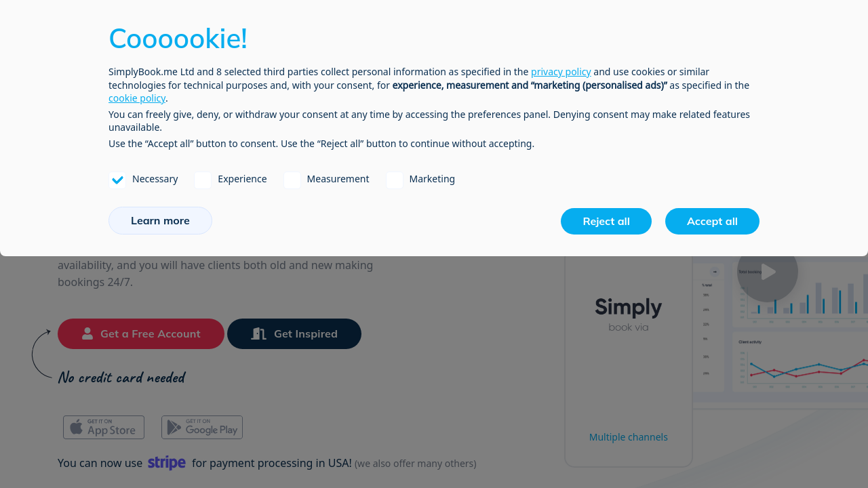The width and height of the screenshot is (868, 488).
Task: Open the cookie policy link
Action: (x=137, y=98)
